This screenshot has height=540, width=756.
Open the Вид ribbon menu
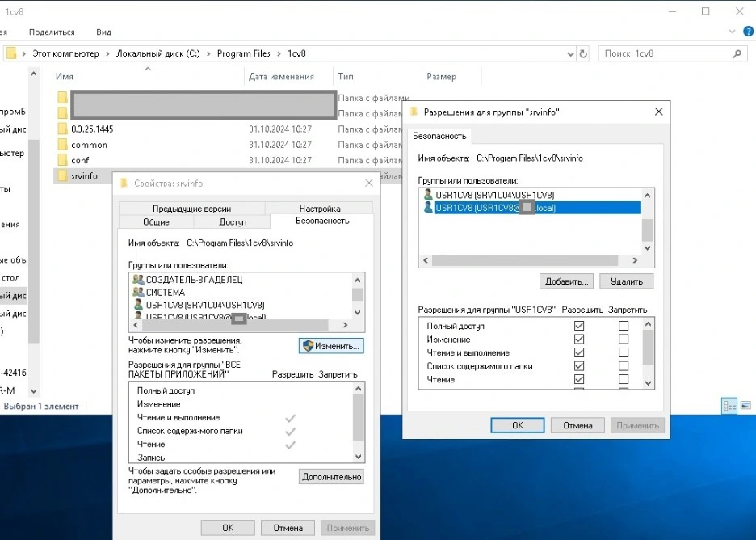point(103,32)
